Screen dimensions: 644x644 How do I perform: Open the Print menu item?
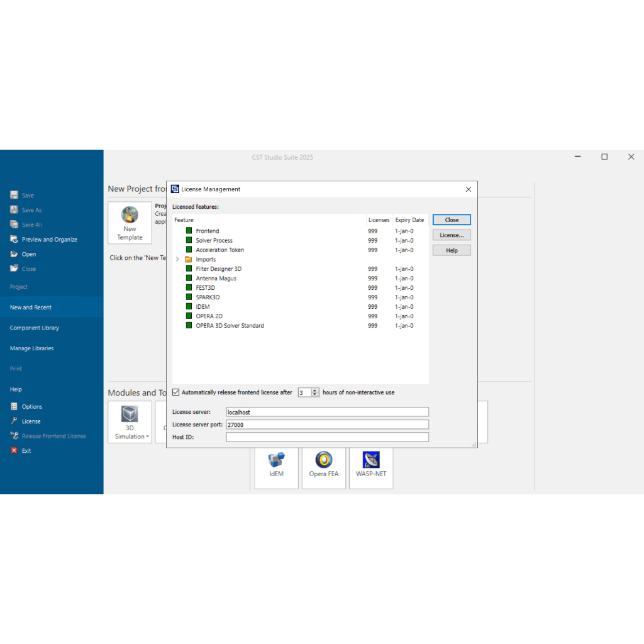click(16, 369)
